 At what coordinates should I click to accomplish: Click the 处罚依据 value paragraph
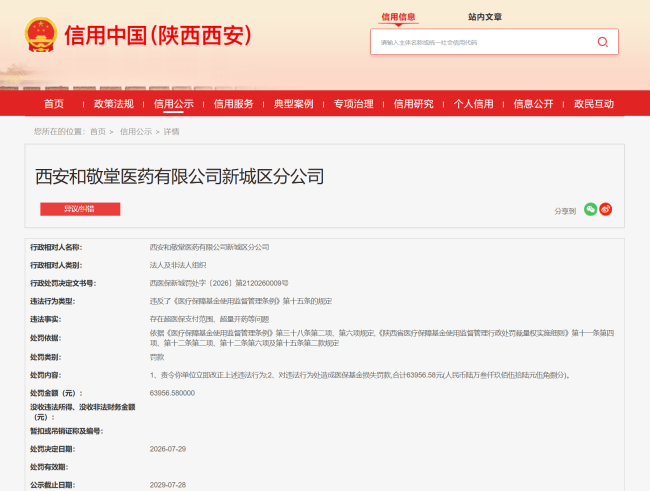click(382, 338)
